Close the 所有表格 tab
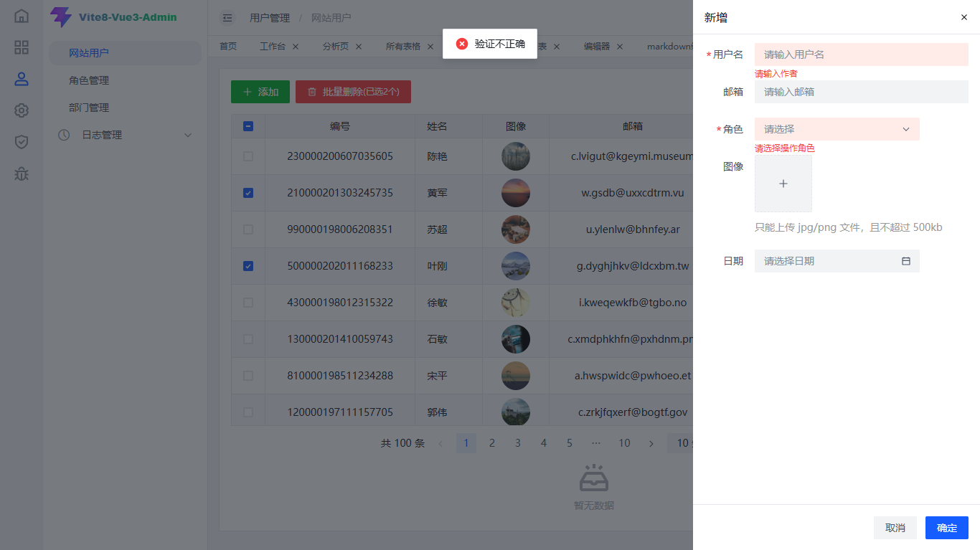This screenshot has width=980, height=550. pyautogui.click(x=430, y=47)
